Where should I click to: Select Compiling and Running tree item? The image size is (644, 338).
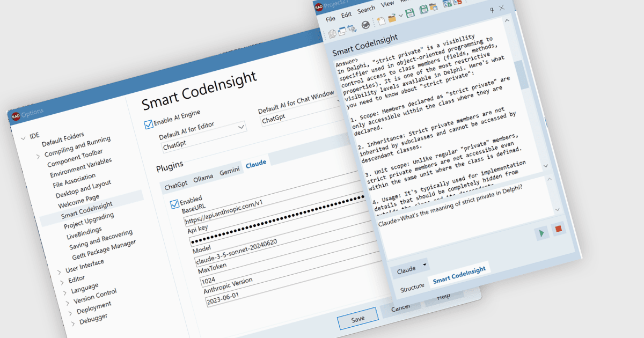[x=77, y=146]
